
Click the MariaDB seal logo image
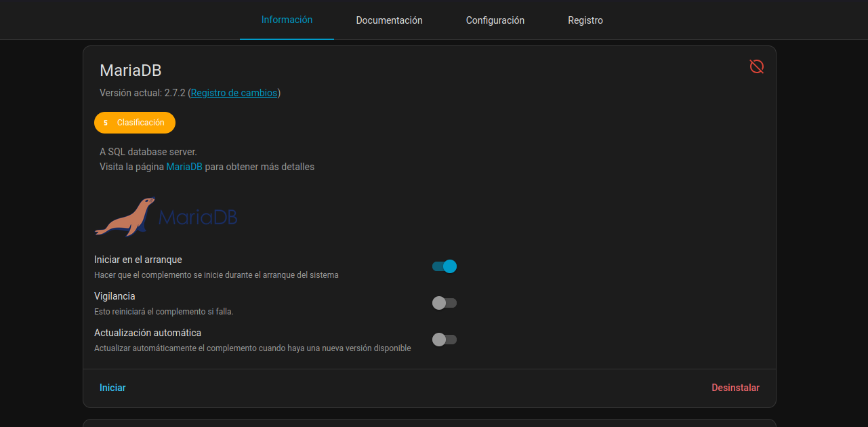(x=125, y=217)
